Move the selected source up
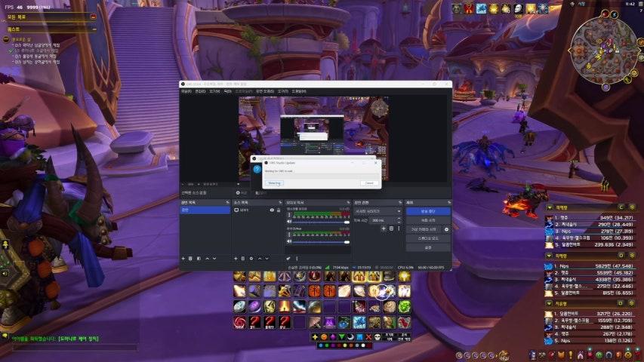Screen dimensions: 644x362 click(260, 259)
